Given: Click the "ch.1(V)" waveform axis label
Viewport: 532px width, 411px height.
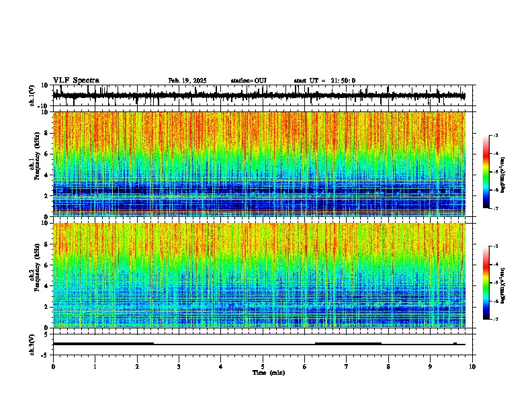Looking at the screenshot, I should (x=32, y=95).
